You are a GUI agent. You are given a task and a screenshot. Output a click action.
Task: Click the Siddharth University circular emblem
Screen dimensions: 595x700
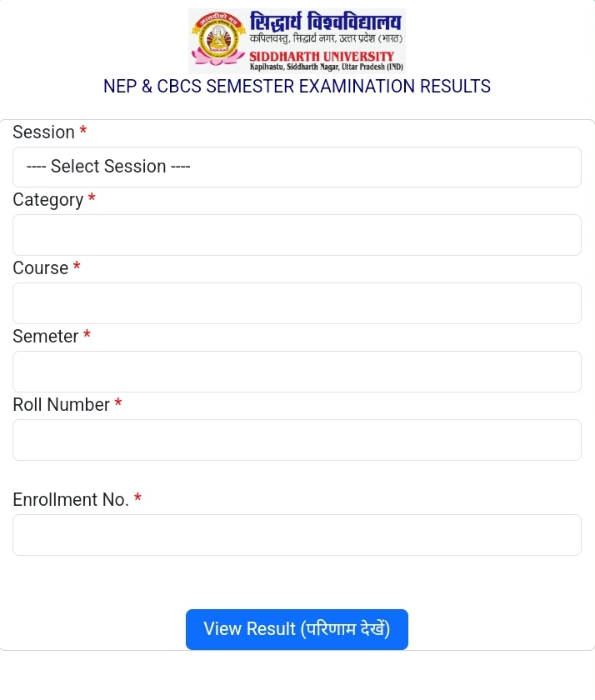218,34
